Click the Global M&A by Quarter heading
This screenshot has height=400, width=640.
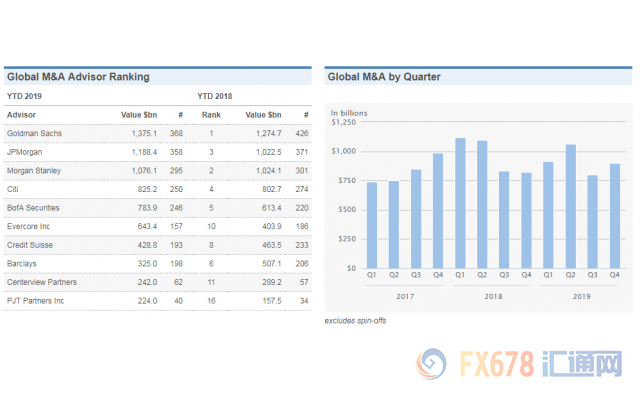coord(384,77)
